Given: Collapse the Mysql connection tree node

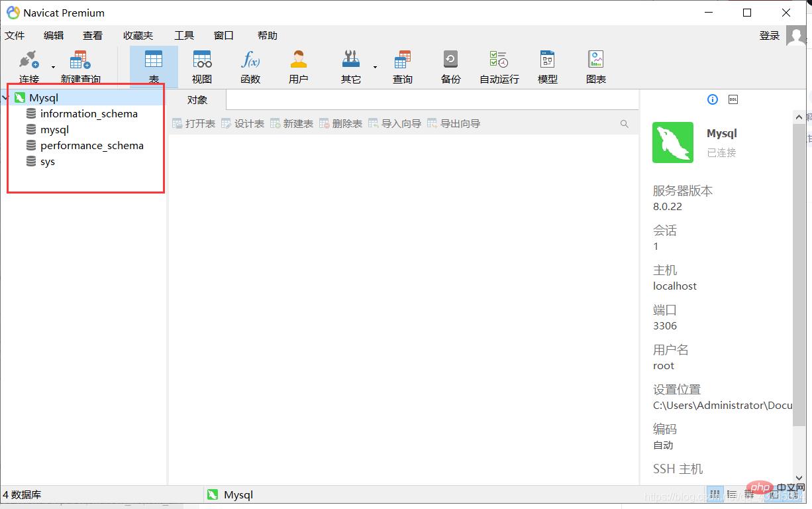Looking at the screenshot, I should 5,98.
